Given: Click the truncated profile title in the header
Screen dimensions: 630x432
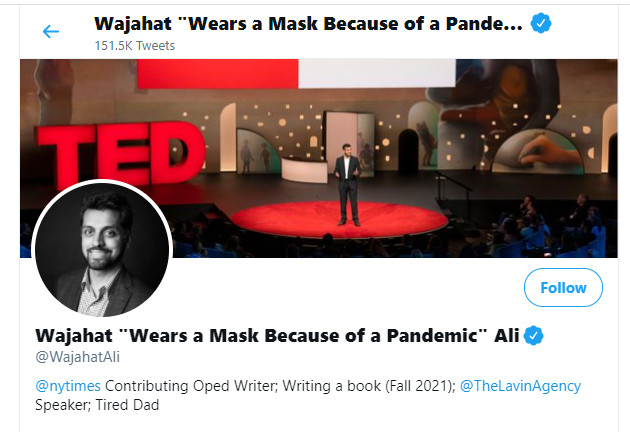Looking at the screenshot, I should click(x=309, y=24).
